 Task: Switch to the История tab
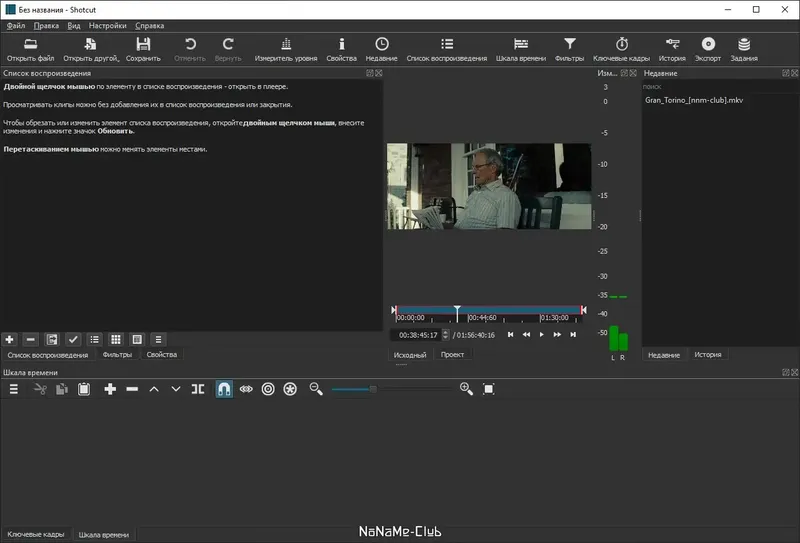point(708,355)
